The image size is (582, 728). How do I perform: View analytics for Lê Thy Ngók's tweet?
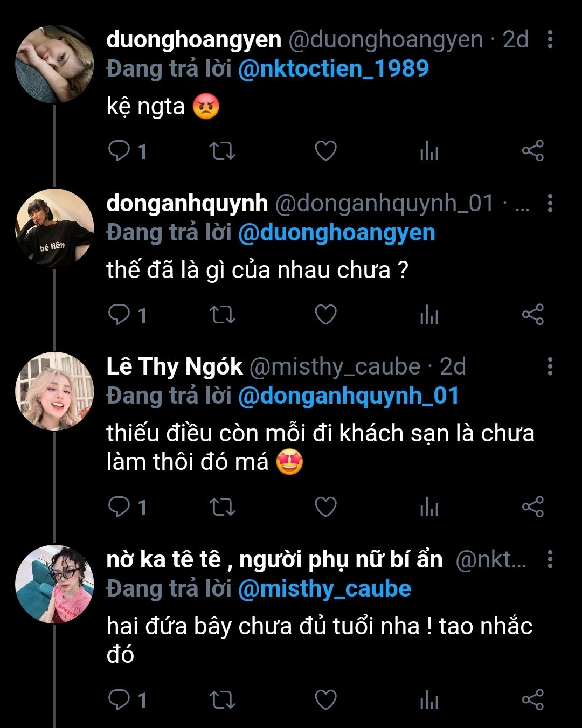coord(429,507)
